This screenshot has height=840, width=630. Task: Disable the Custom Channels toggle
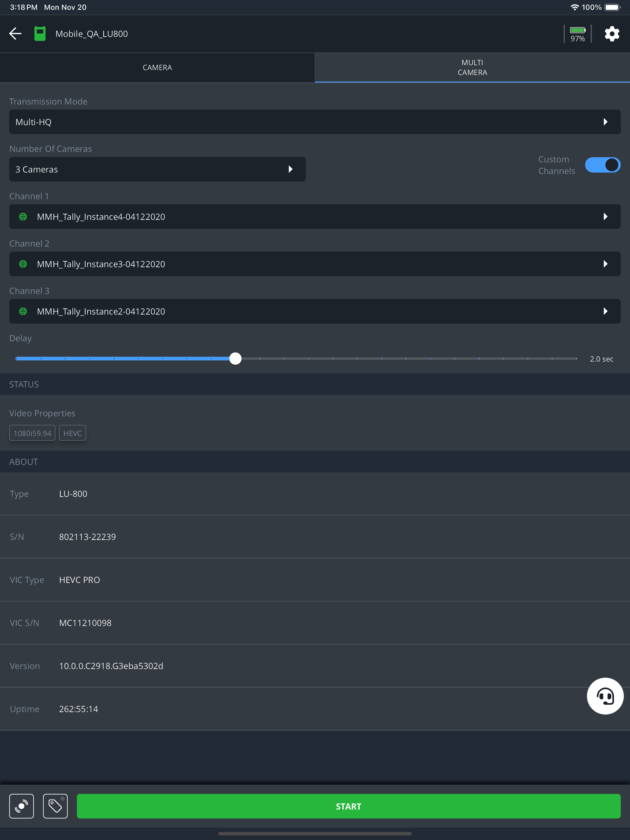click(x=602, y=165)
